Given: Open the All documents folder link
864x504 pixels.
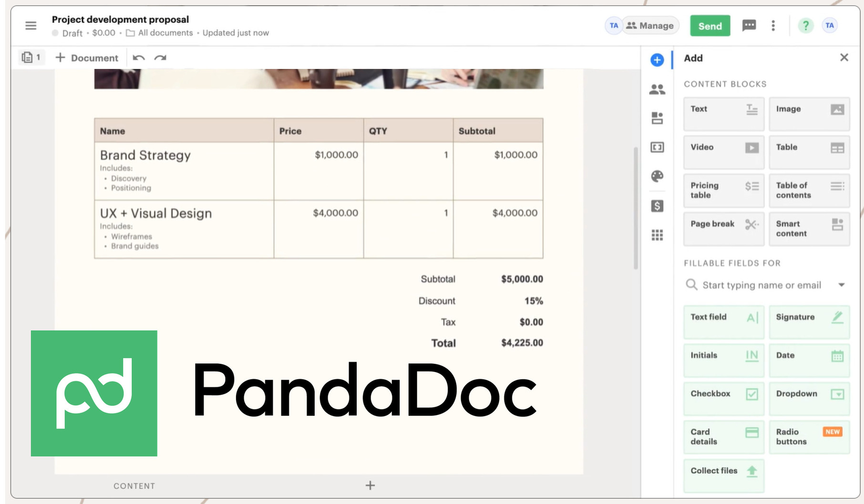Looking at the screenshot, I should pos(159,33).
